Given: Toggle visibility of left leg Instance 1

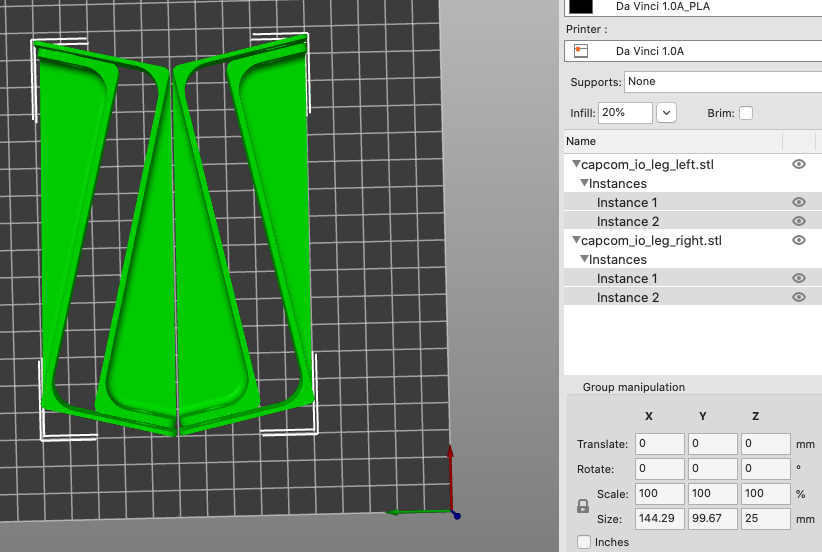Looking at the screenshot, I should [798, 202].
